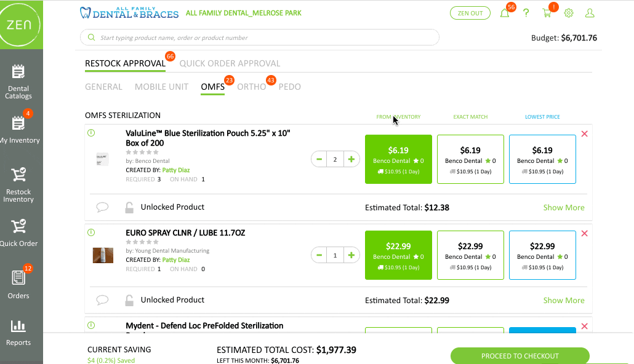
Task: Toggle lock on ValuLine pouch product
Action: (129, 207)
